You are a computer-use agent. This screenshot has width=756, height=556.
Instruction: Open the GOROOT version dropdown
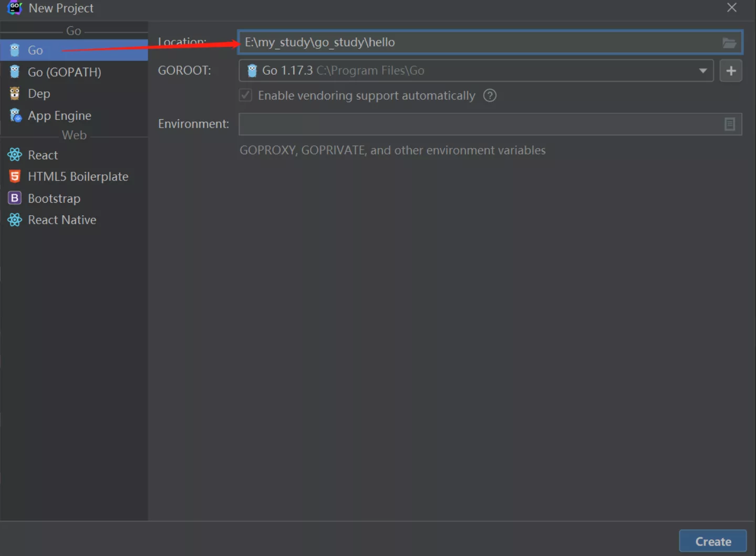[x=703, y=71]
